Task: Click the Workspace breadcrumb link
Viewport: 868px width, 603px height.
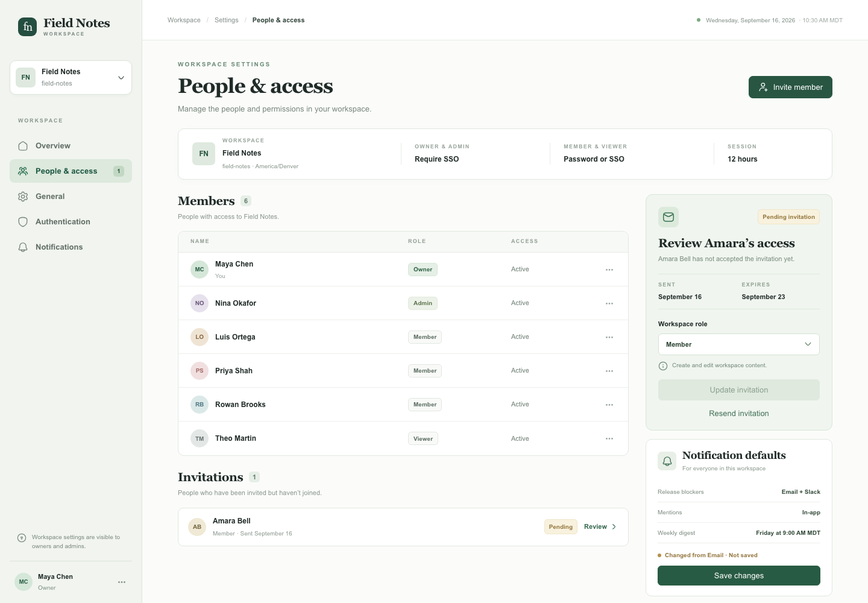Action: (x=184, y=20)
